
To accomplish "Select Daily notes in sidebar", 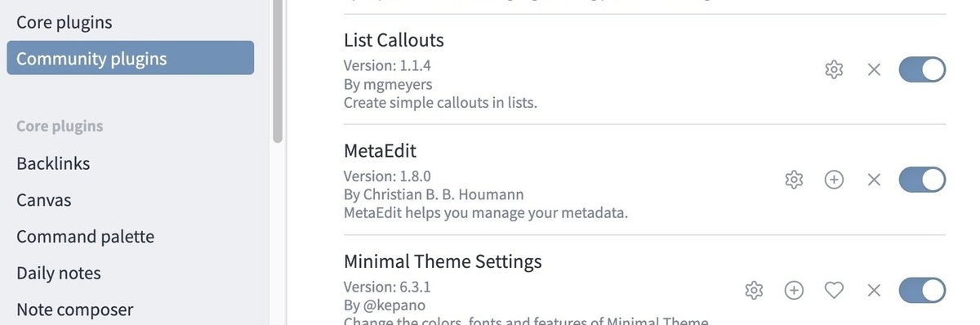I will coord(131,273).
